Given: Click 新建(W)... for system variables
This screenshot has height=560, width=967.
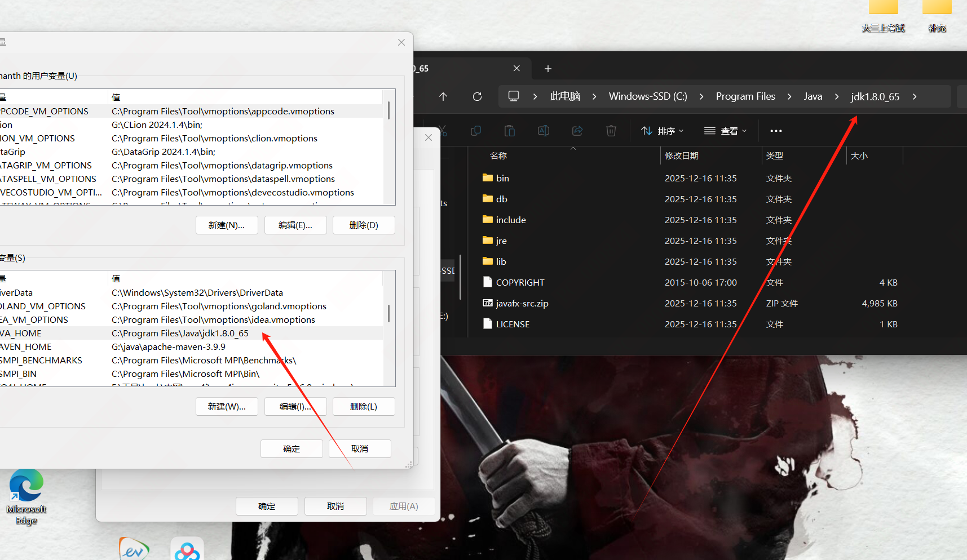Looking at the screenshot, I should tap(227, 406).
